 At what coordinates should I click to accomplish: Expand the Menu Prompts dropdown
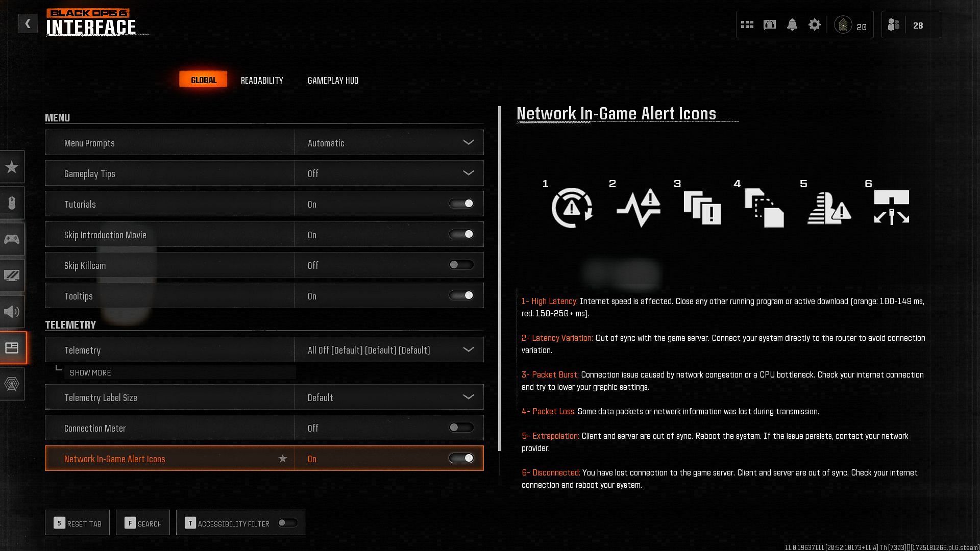[469, 142]
